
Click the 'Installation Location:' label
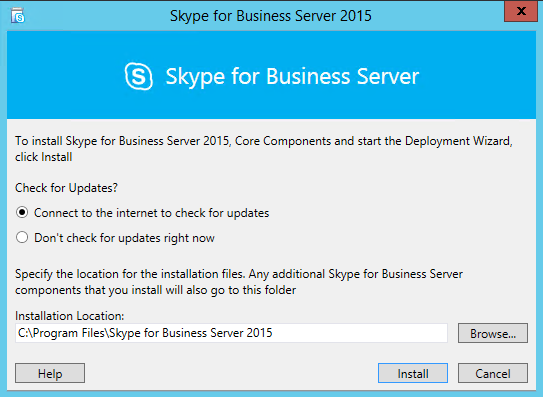point(70,316)
